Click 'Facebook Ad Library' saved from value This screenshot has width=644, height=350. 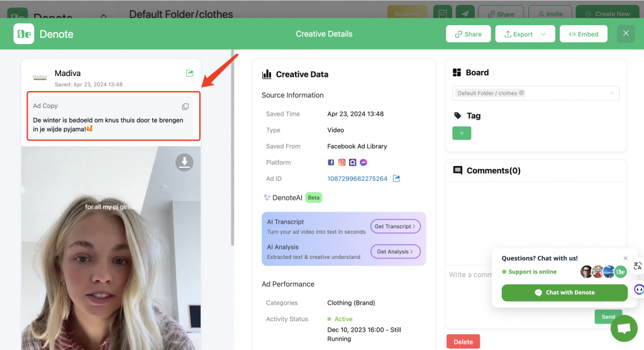357,146
